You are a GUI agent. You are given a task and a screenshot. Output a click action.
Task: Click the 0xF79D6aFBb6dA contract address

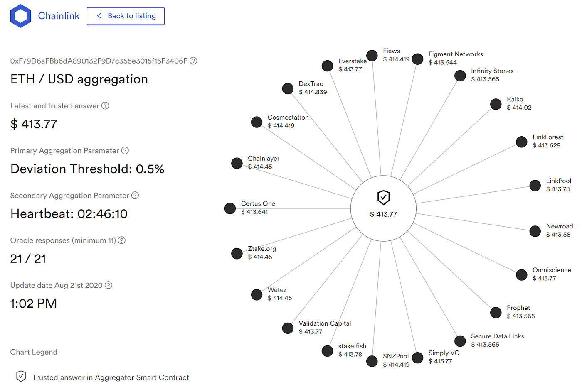click(x=99, y=61)
